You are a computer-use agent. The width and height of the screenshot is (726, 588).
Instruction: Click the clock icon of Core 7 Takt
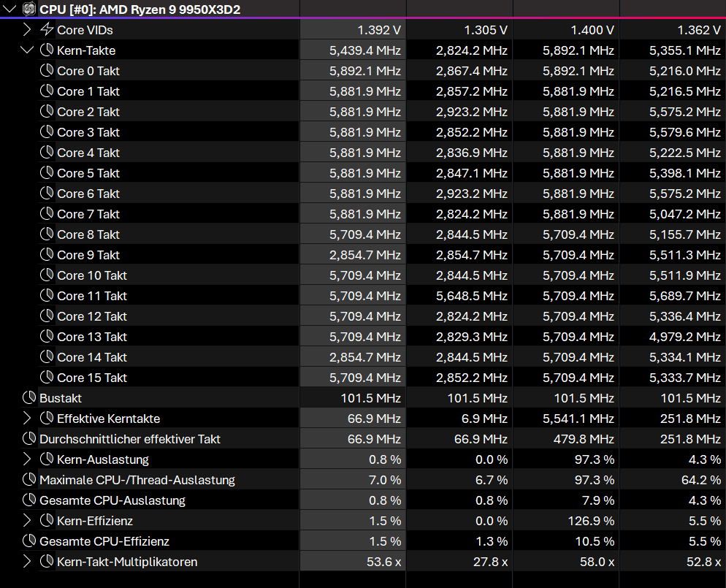47,213
